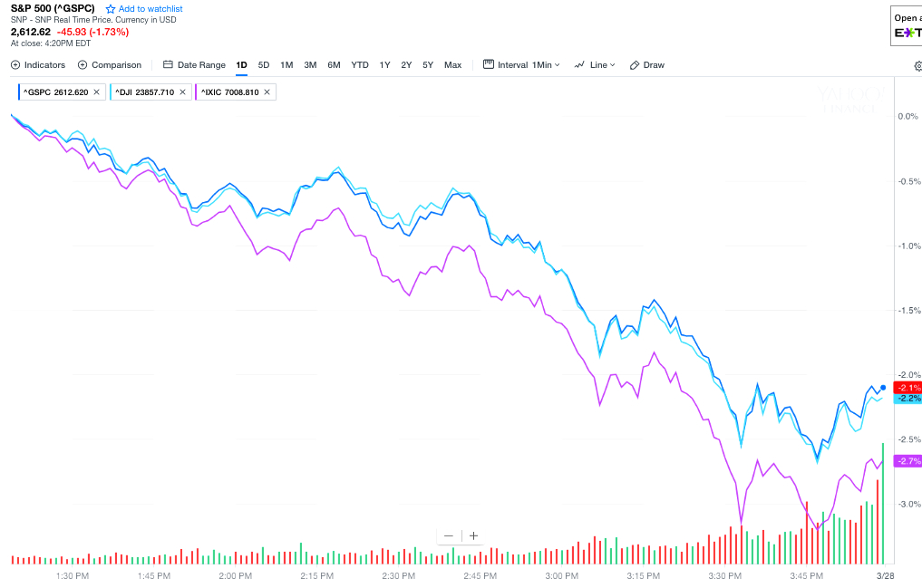Click the tall green volume bar at close
922x588 pixels.
click(883, 503)
